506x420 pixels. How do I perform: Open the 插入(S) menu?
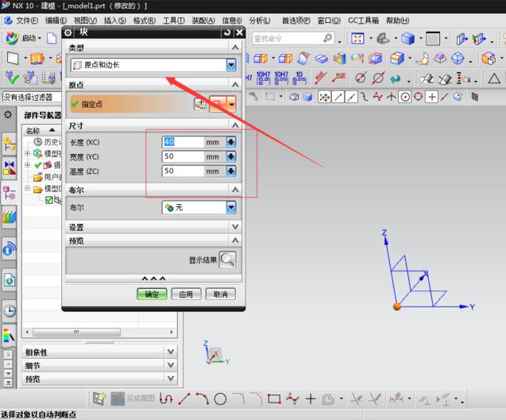114,20
